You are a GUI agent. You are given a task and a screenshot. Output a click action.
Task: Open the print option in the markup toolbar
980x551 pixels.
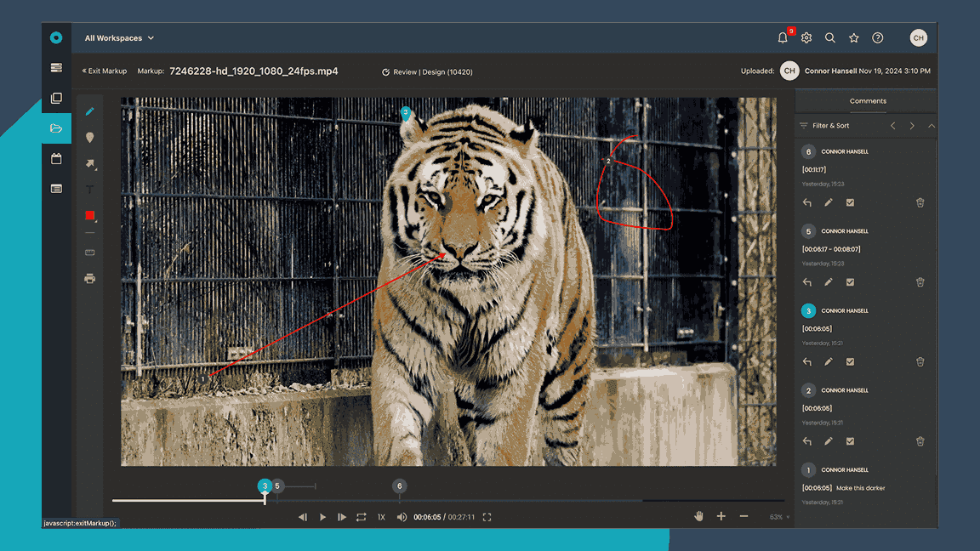90,278
